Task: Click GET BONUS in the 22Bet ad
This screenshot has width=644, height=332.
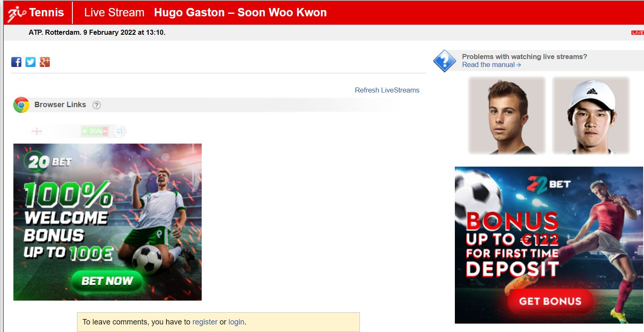Action: pos(550,301)
